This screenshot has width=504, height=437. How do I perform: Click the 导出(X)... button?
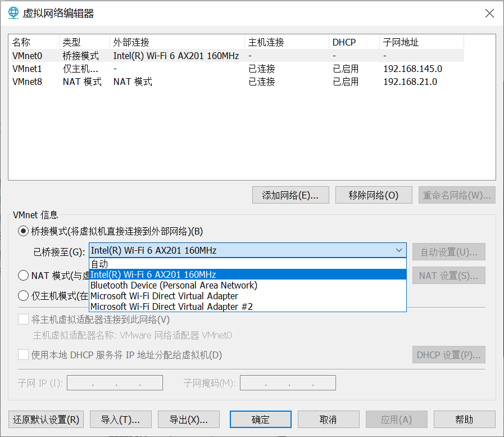pos(189,420)
